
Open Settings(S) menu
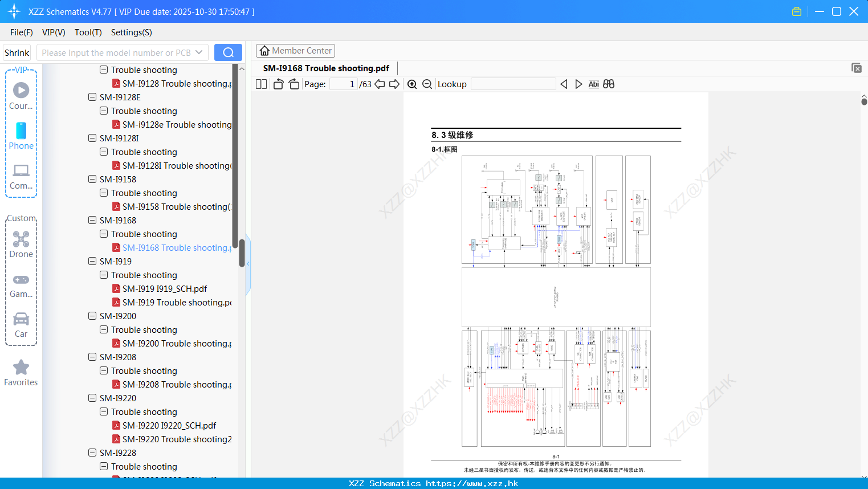coord(132,32)
